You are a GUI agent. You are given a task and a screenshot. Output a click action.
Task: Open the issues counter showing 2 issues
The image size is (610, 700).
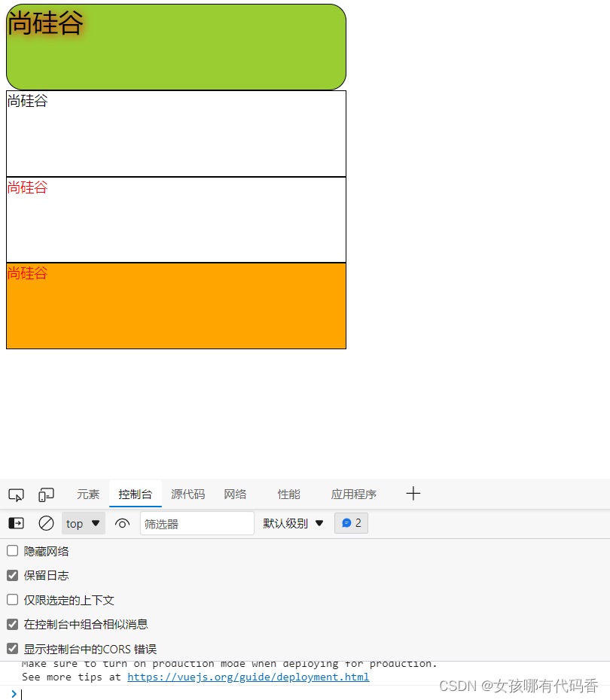[x=351, y=523]
